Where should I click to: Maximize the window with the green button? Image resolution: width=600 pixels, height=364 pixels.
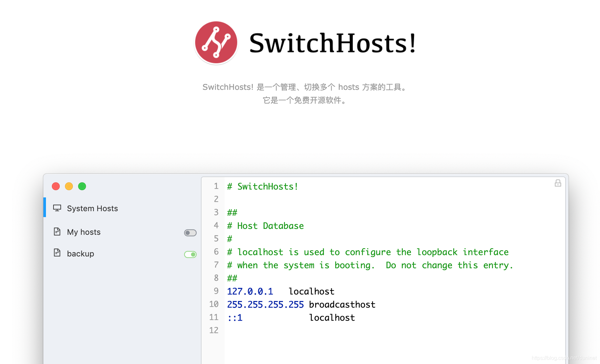click(x=82, y=186)
